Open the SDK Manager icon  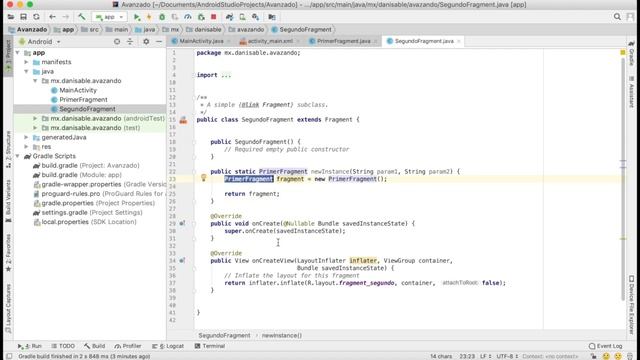[256, 17]
